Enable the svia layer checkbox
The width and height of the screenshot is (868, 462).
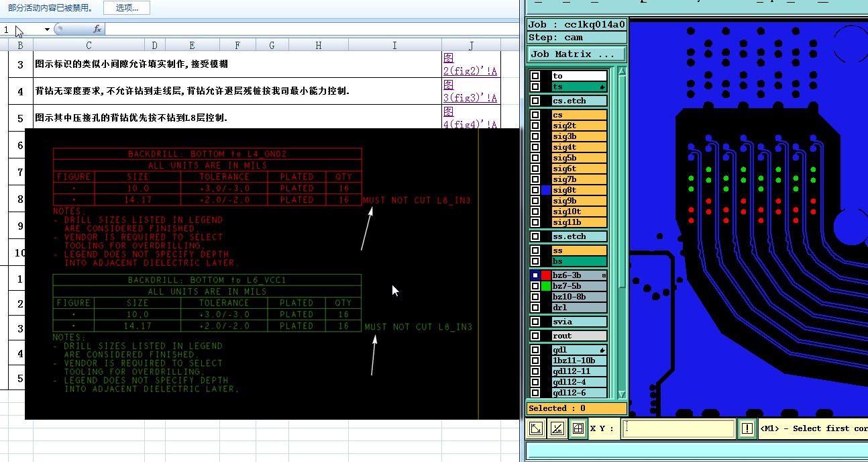pos(535,322)
